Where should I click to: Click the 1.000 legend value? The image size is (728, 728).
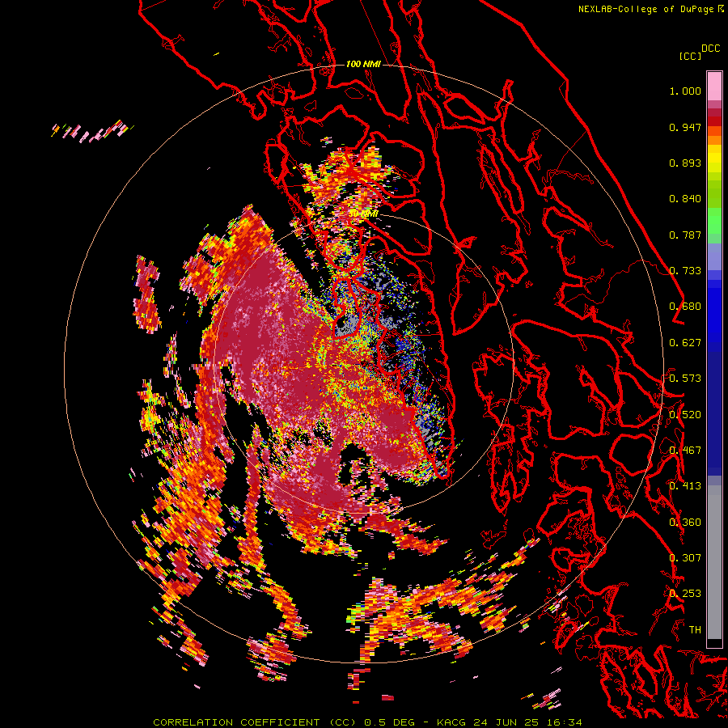tap(685, 91)
